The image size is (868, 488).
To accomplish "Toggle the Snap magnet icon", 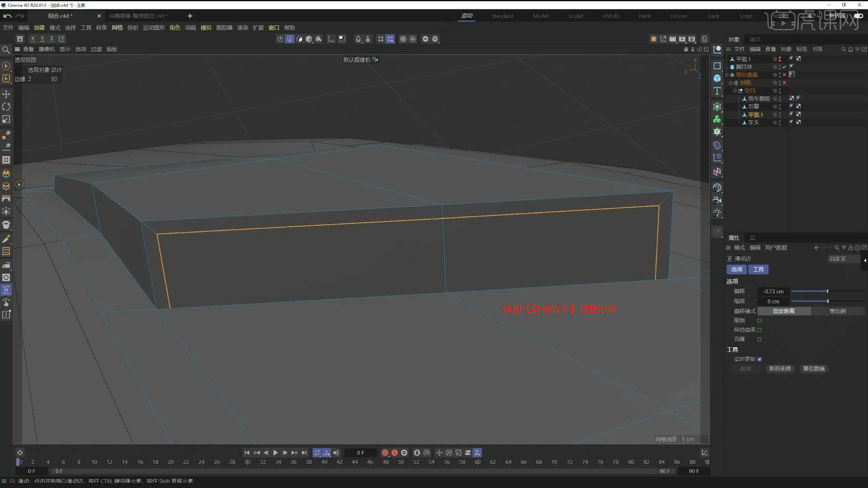I will coord(358,39).
